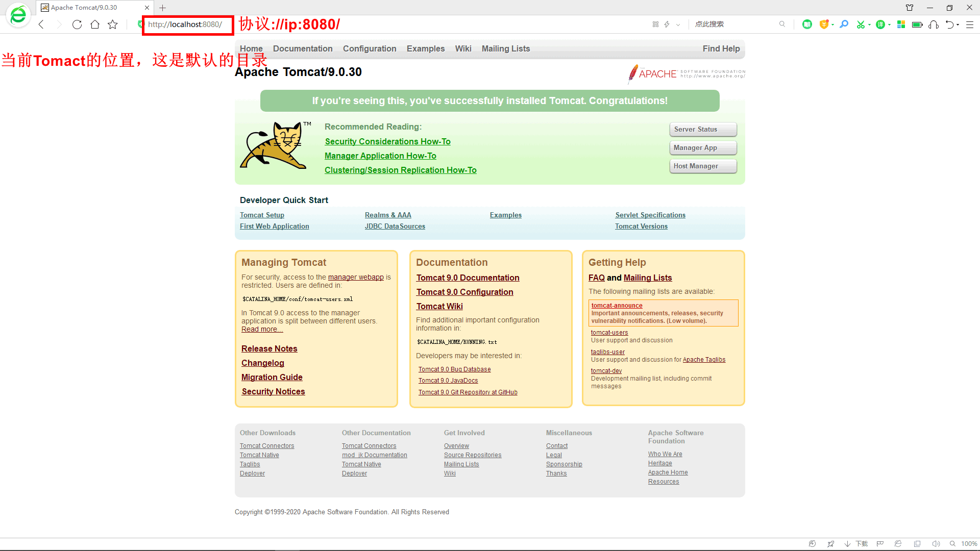The image size is (980, 551).
Task: Expand the undo closed tab dropdown
Action: pyautogui.click(x=958, y=24)
